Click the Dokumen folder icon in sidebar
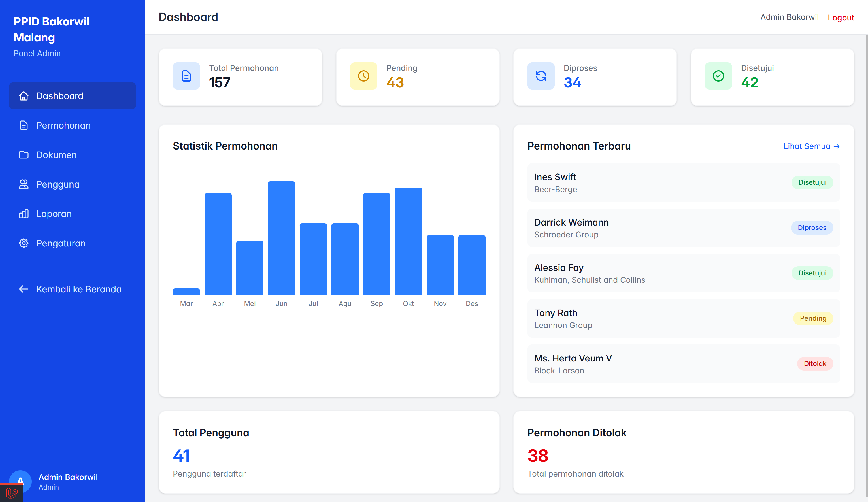This screenshot has height=502, width=868. pyautogui.click(x=24, y=155)
